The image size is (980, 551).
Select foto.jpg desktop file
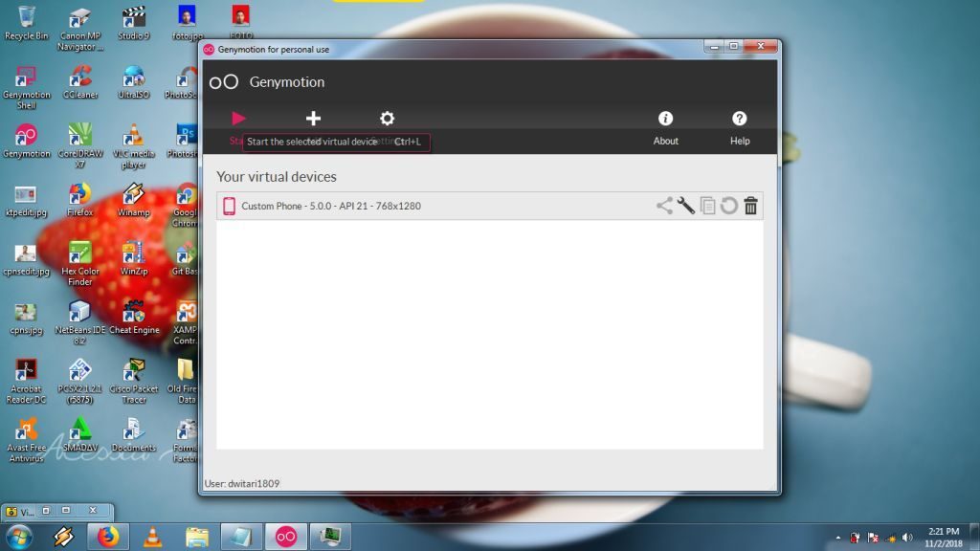(187, 23)
